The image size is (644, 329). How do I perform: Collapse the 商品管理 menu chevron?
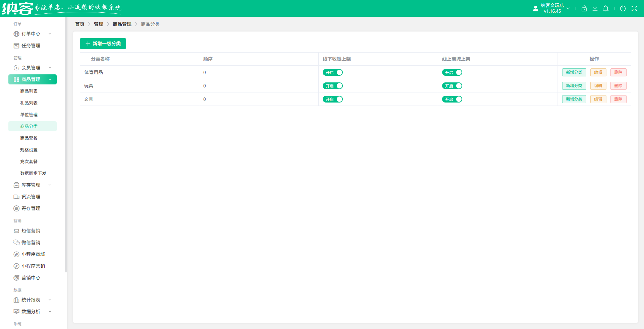tap(50, 79)
